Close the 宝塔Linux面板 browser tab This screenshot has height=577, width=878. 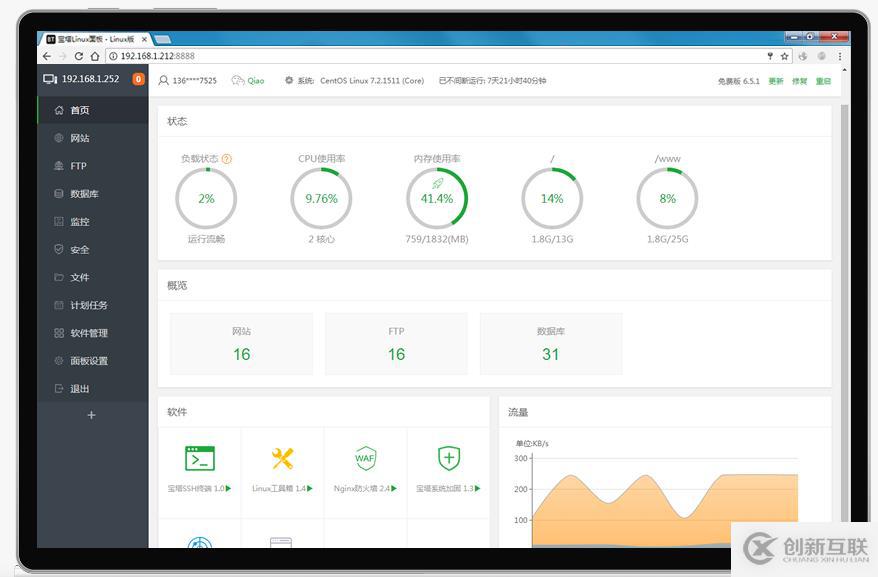point(144,39)
